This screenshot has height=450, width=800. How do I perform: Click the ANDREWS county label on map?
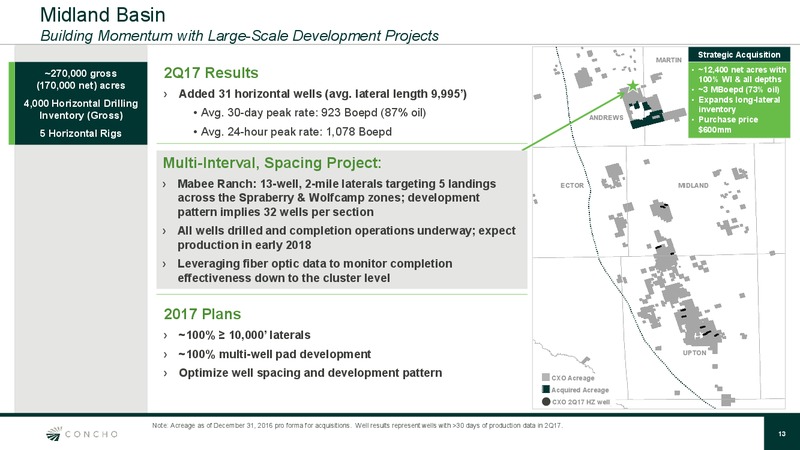pyautogui.click(x=606, y=117)
